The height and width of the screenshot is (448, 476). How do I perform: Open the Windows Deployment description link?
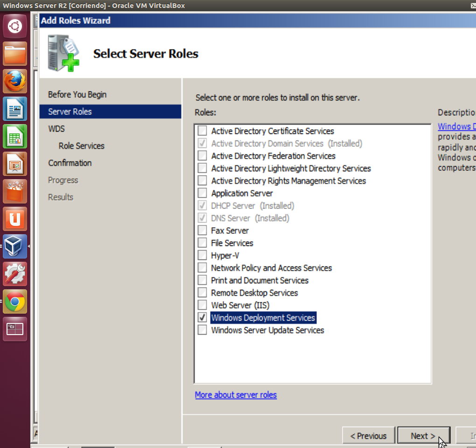point(456,126)
